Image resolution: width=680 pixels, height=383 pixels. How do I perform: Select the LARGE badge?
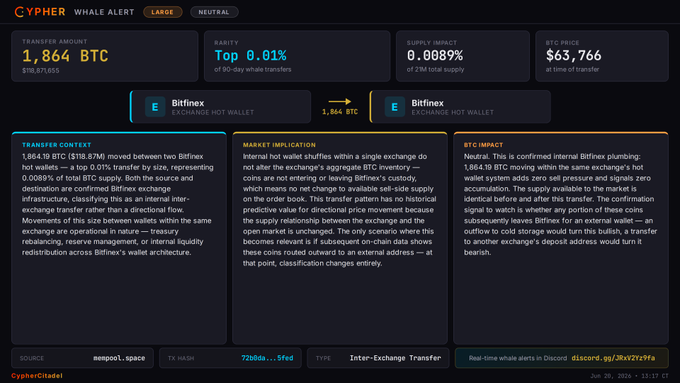pos(163,12)
